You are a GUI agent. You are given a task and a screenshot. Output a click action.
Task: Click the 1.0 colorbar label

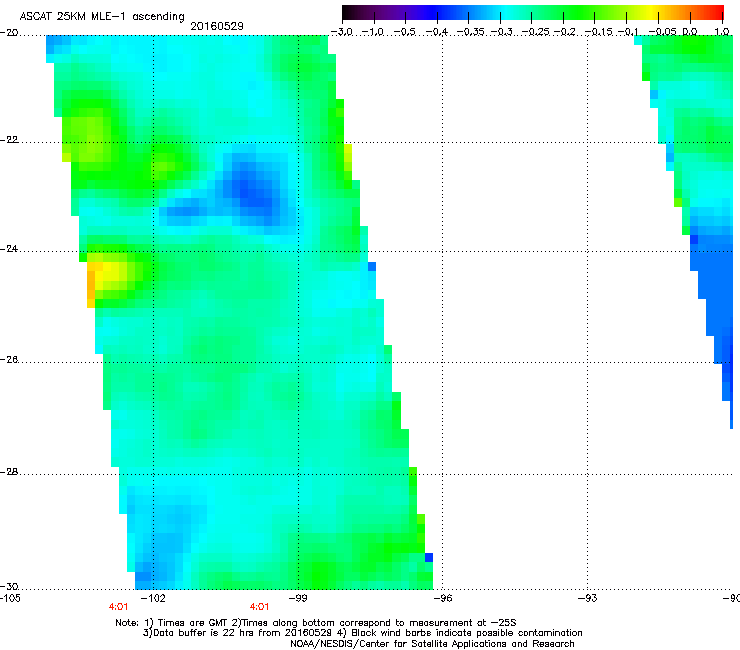tap(722, 32)
